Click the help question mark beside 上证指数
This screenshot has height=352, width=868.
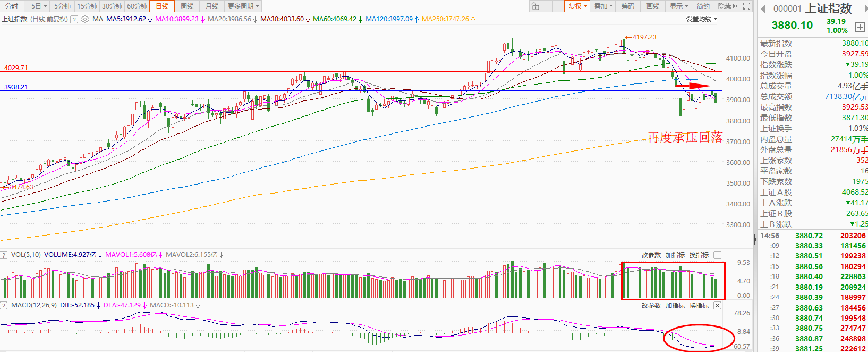74,19
